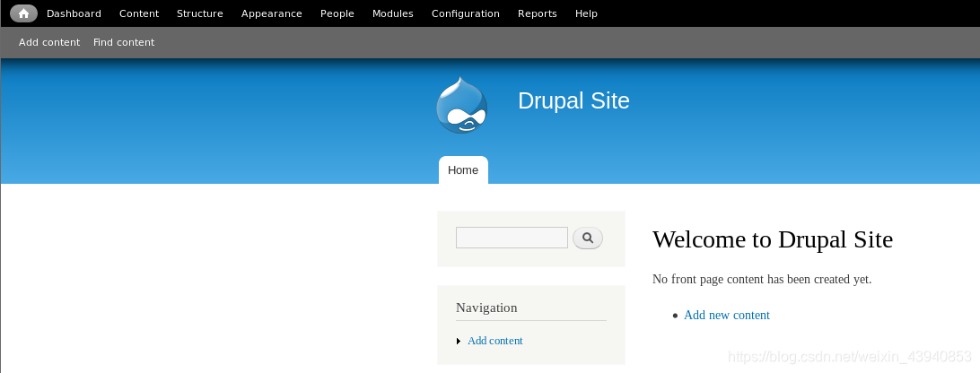This screenshot has height=373, width=980.
Task: Open the Dashboard menu
Action: (x=74, y=13)
